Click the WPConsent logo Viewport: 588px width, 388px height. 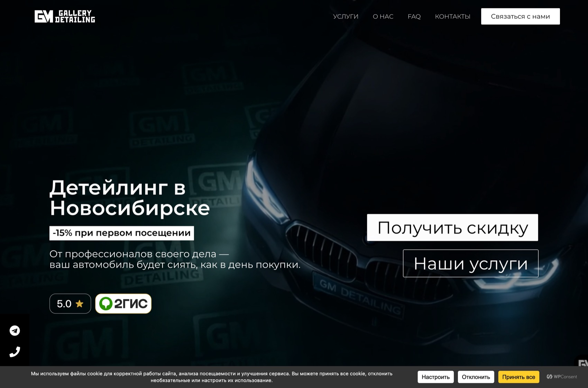[562, 377]
